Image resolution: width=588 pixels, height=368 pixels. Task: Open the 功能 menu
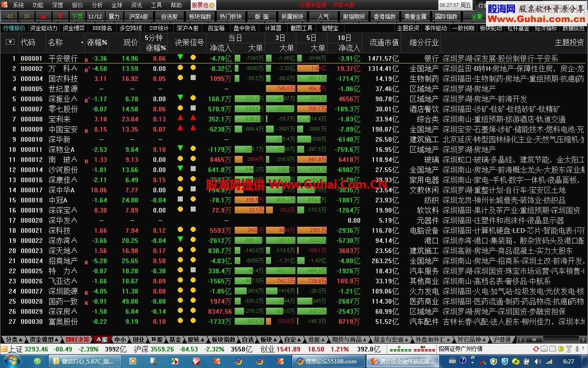[x=38, y=5]
